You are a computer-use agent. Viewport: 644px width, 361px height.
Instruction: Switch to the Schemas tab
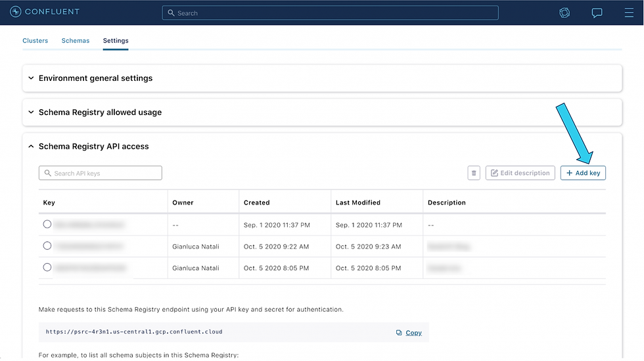(76, 41)
